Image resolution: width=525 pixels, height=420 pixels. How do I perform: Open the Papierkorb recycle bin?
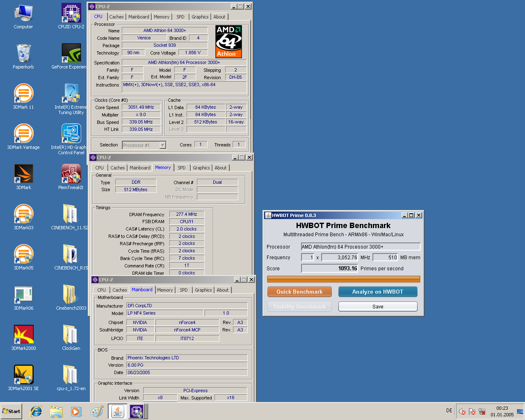coord(23,57)
